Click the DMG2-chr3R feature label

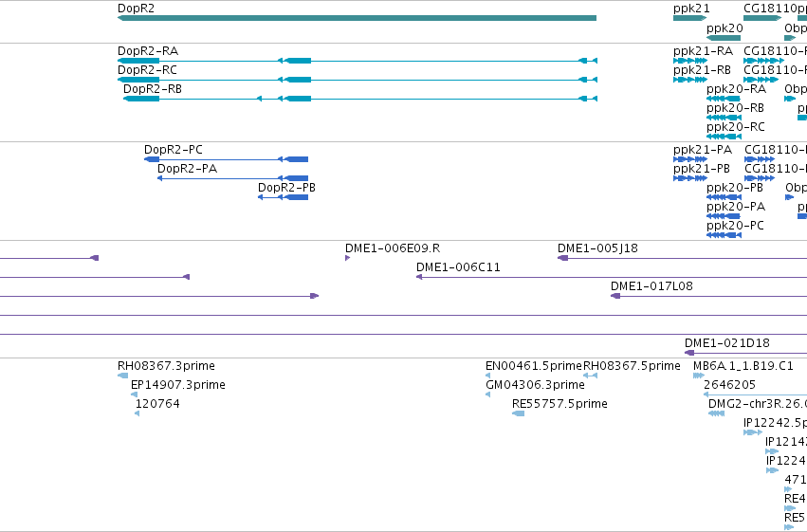[758, 404]
